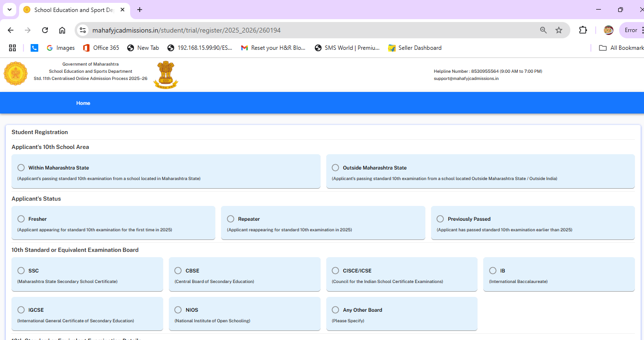Click Std. 11th Centralised Online Admission text

point(90,79)
